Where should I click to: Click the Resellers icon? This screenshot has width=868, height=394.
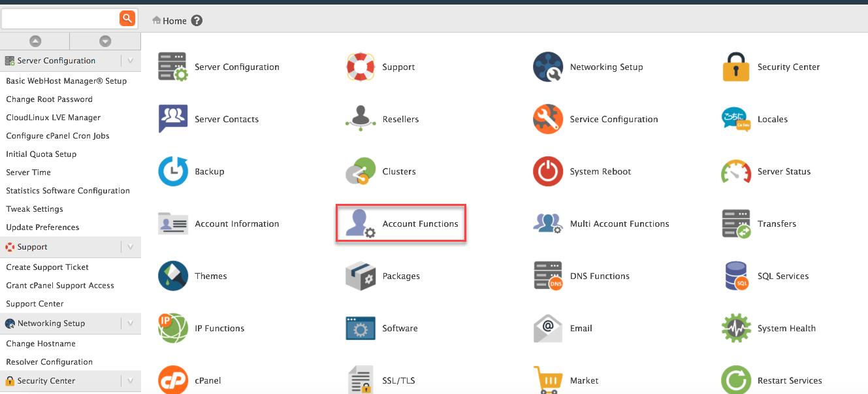(x=361, y=119)
